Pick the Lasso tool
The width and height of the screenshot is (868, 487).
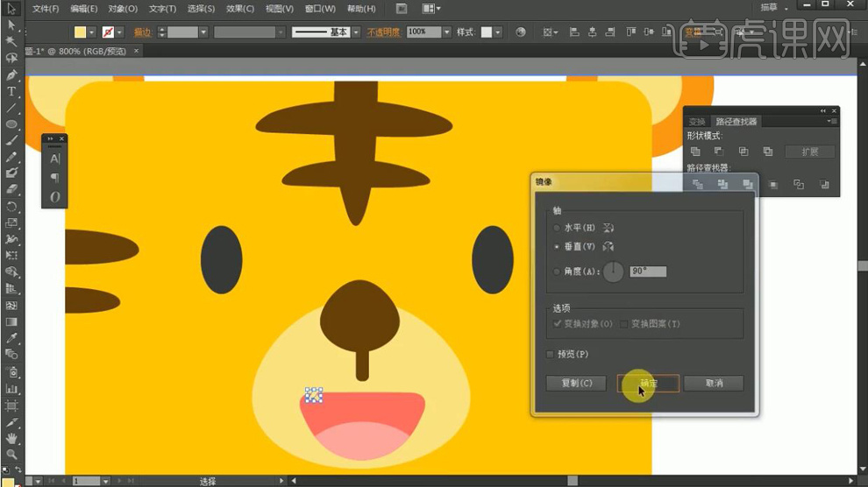point(11,58)
